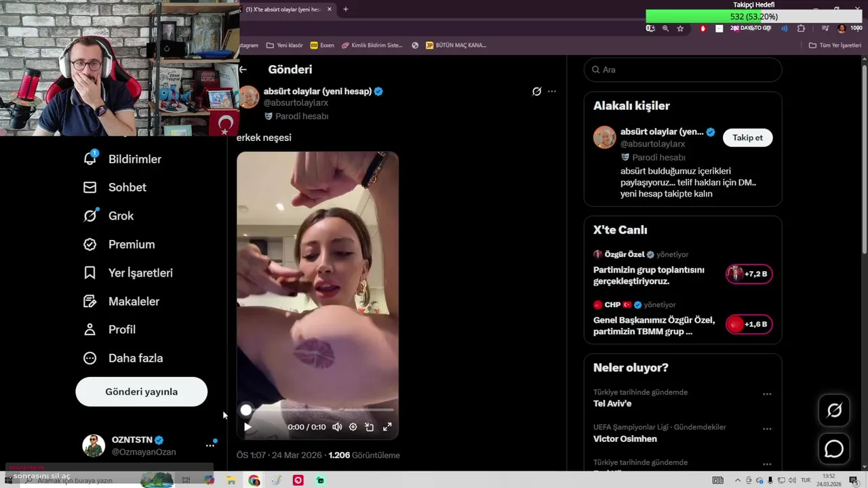
Task: Open absürt olaylar post author name
Action: click(317, 91)
